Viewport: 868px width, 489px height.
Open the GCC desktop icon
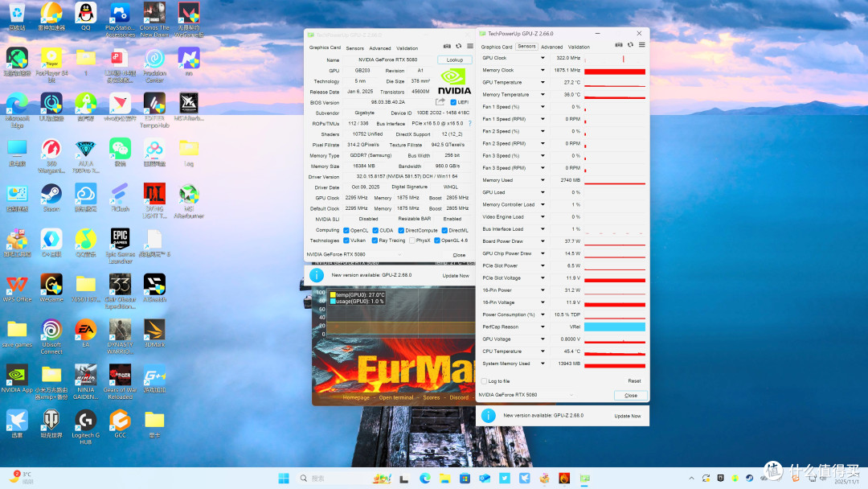pos(120,424)
